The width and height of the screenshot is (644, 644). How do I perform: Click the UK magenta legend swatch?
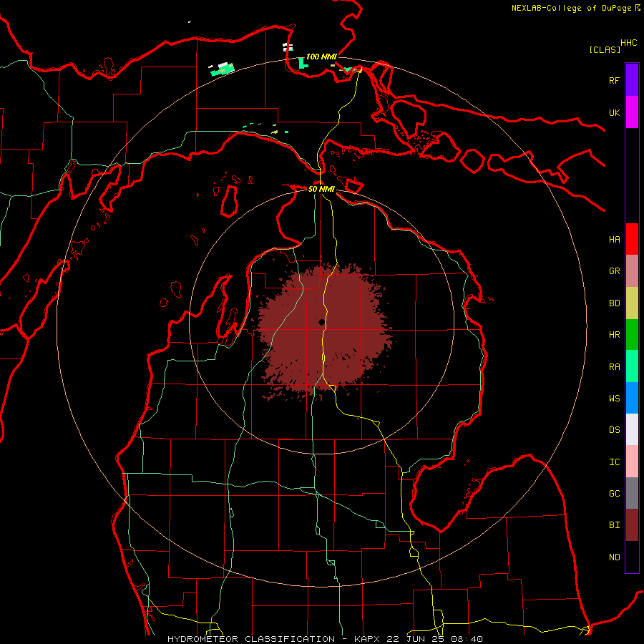[x=632, y=112]
